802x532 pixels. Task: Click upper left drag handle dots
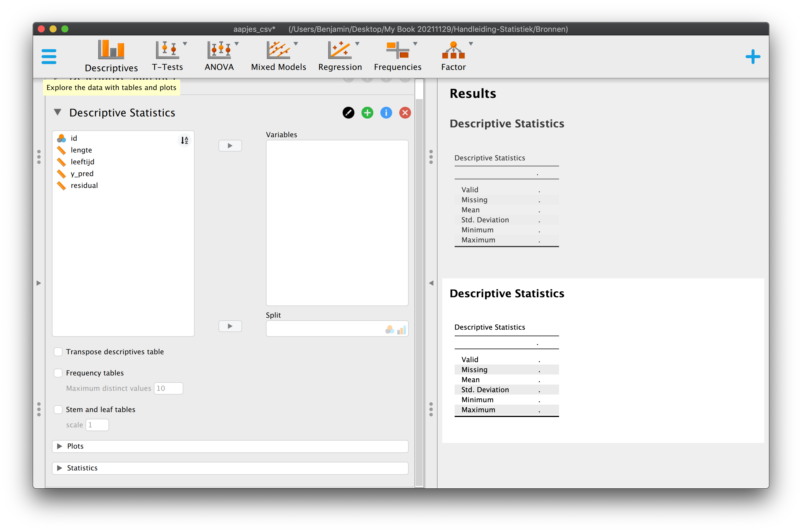tap(39, 157)
